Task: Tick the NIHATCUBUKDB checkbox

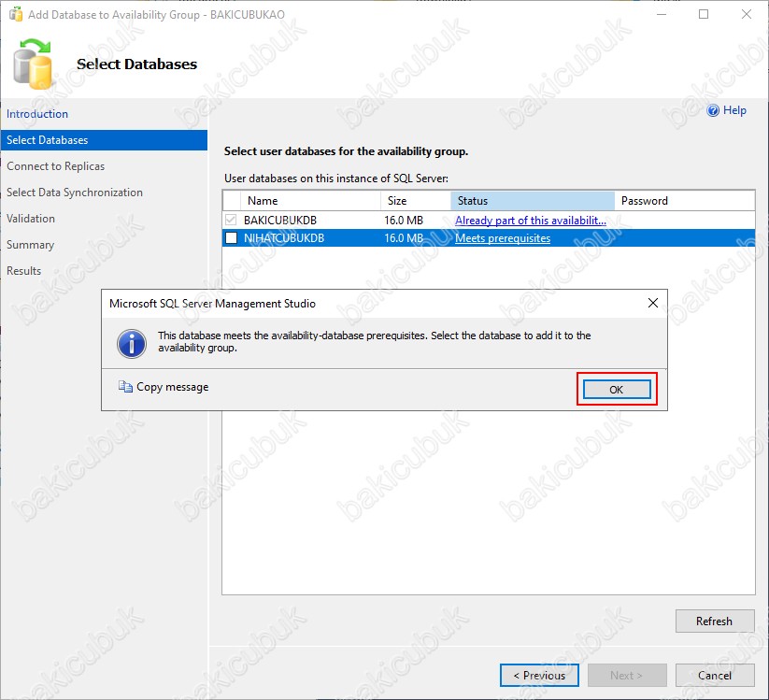Action: pyautogui.click(x=231, y=238)
